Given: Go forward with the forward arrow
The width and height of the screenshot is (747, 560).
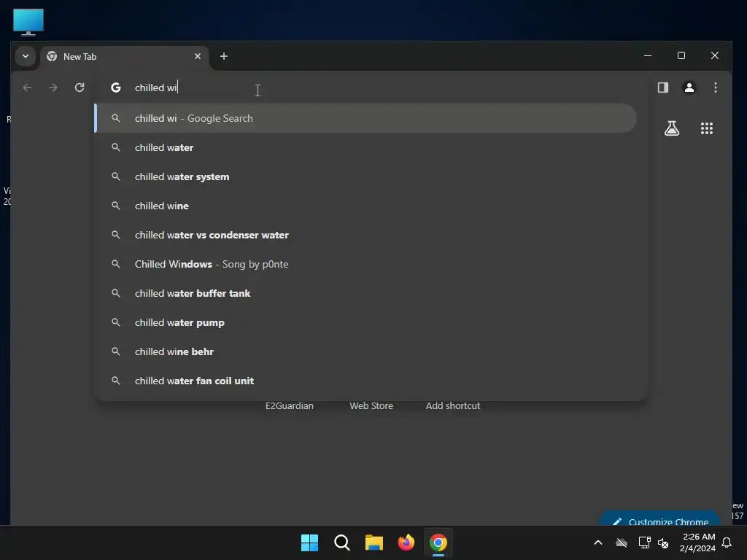Looking at the screenshot, I should point(53,87).
